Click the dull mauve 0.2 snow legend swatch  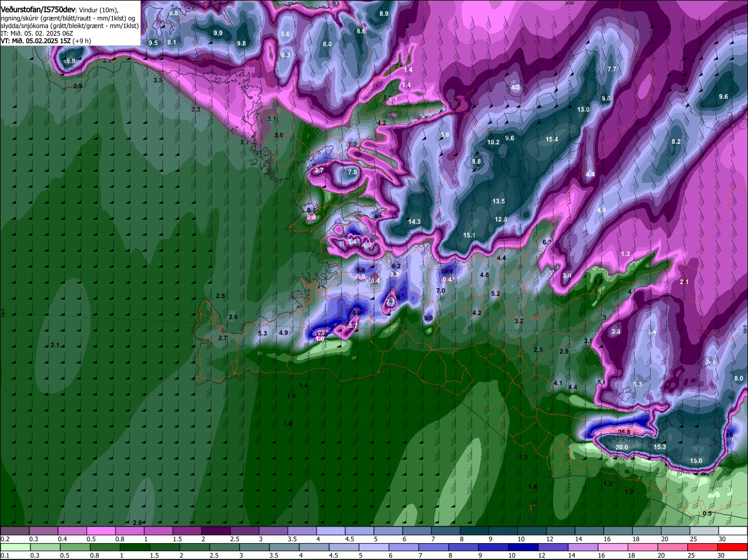pos(15,531)
